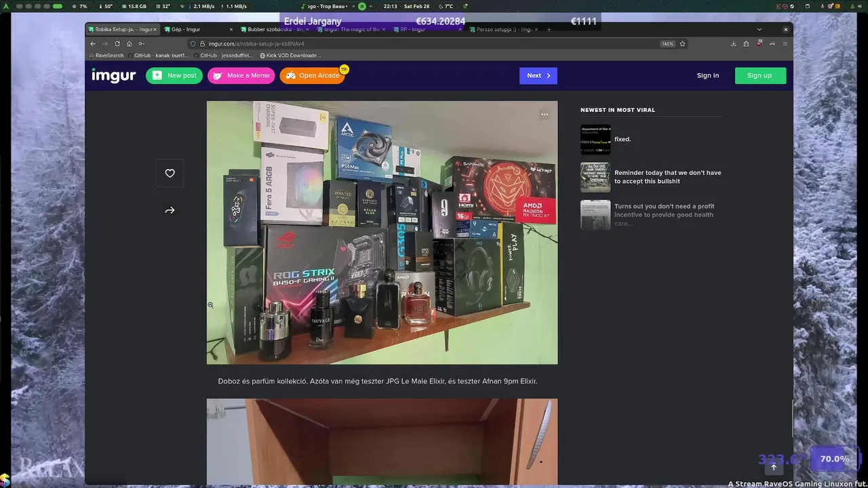Click the Sign up button

pos(760,75)
